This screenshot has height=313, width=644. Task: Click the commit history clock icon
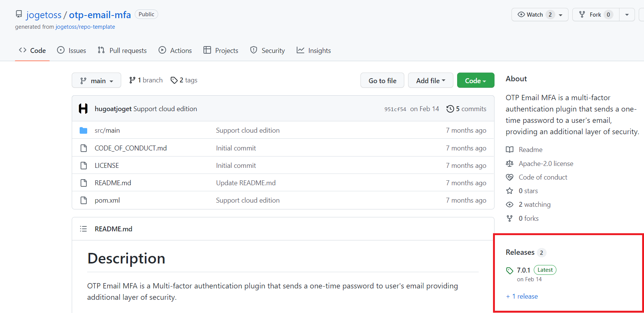point(450,109)
